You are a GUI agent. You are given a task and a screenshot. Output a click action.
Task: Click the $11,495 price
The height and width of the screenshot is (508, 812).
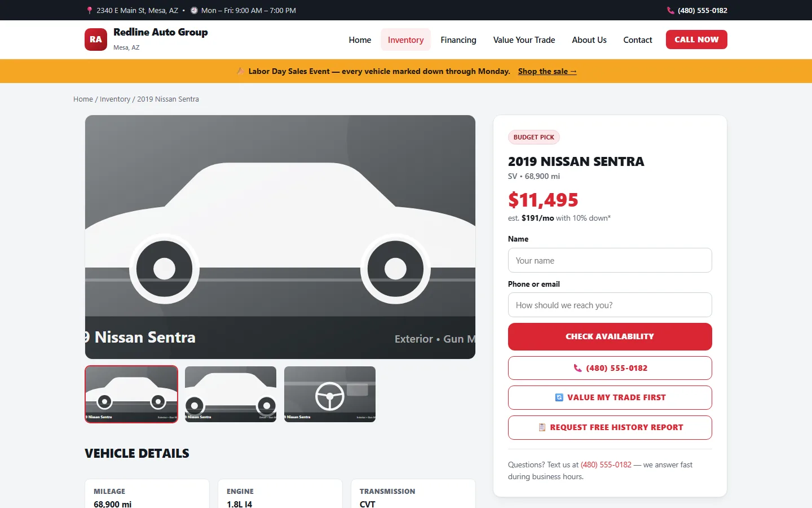[x=543, y=200]
